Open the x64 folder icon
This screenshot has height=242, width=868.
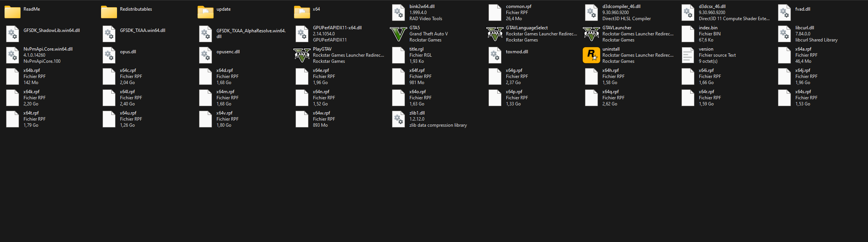(x=302, y=12)
